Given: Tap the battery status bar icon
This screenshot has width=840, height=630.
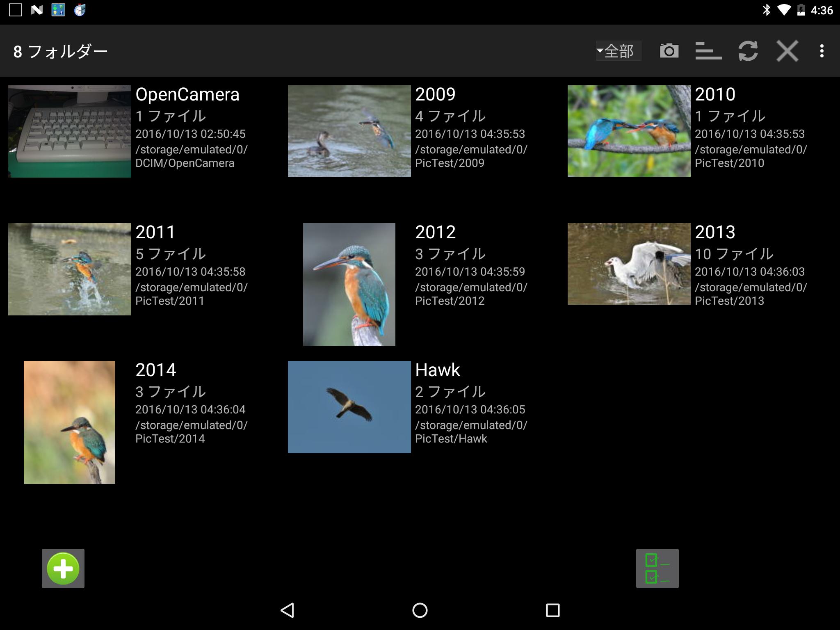Looking at the screenshot, I should (801, 10).
